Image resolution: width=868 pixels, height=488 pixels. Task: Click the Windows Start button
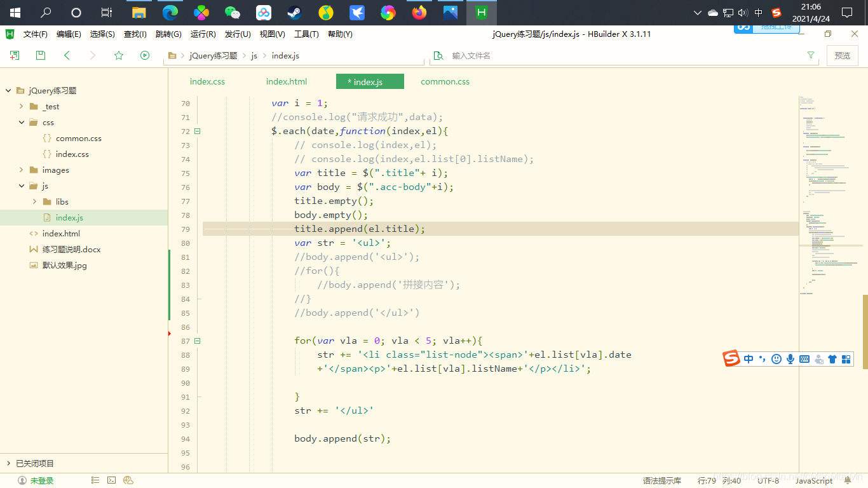[x=15, y=13]
